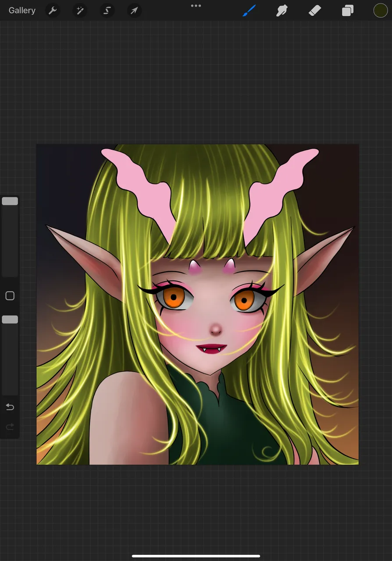Undo the last action

pyautogui.click(x=10, y=407)
